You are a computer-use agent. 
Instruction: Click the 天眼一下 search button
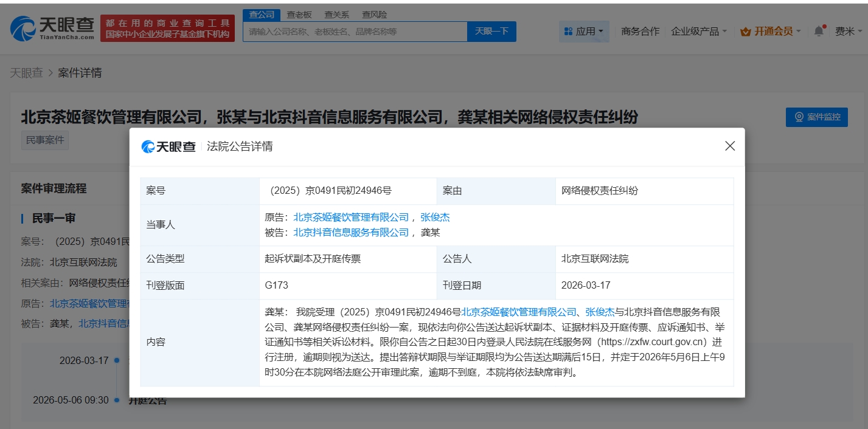[x=491, y=31]
